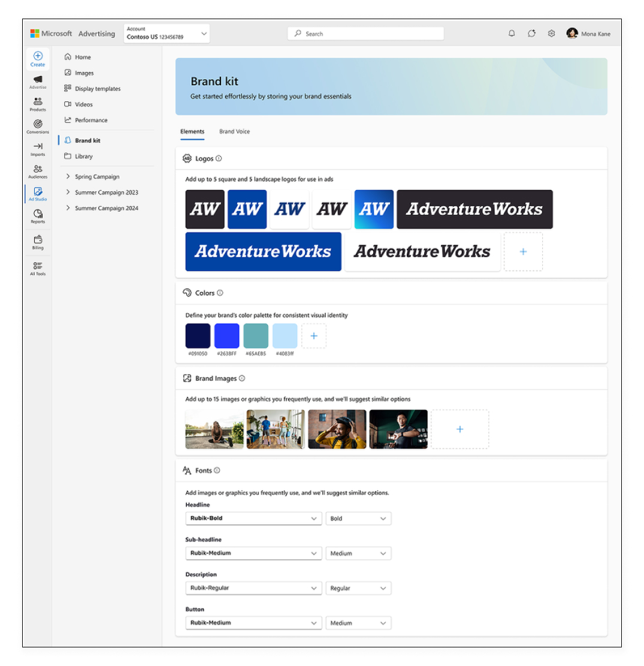Select the blue square AW logo
Image resolution: width=644 pixels, height=666 pixels.
[247, 209]
